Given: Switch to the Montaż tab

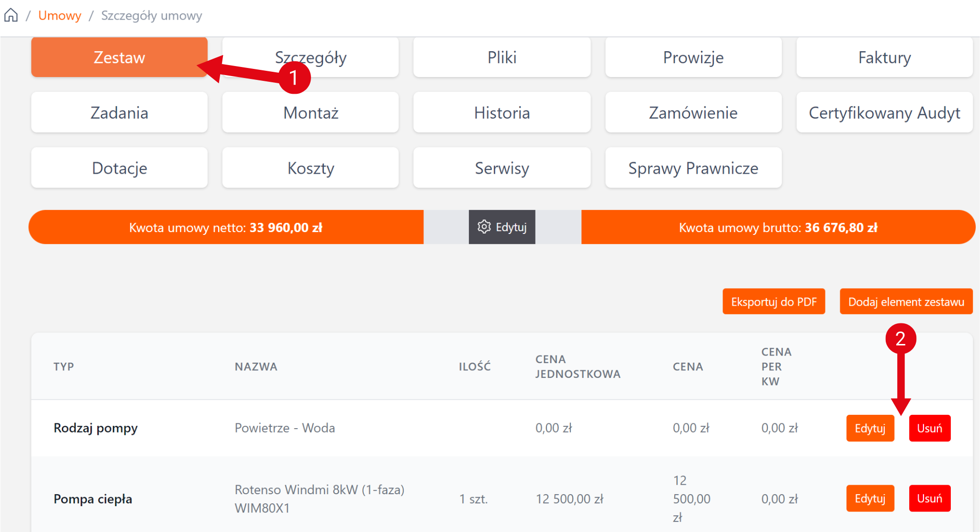Looking at the screenshot, I should click(311, 113).
